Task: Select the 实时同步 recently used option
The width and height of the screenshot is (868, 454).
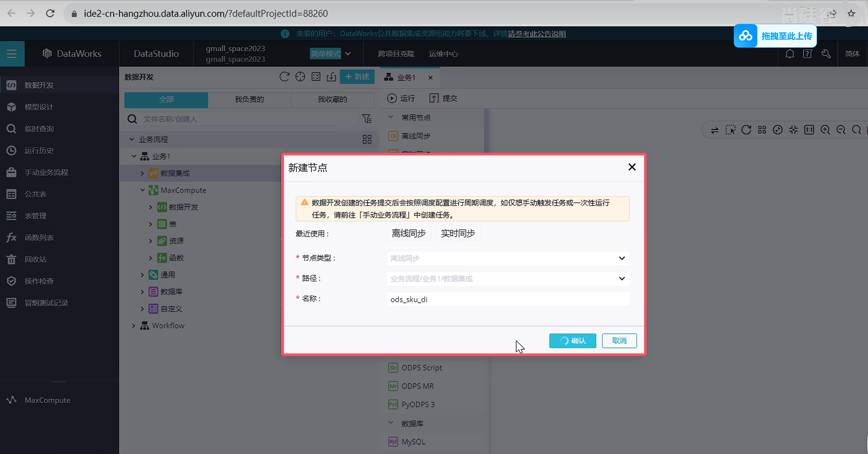Action: click(458, 233)
